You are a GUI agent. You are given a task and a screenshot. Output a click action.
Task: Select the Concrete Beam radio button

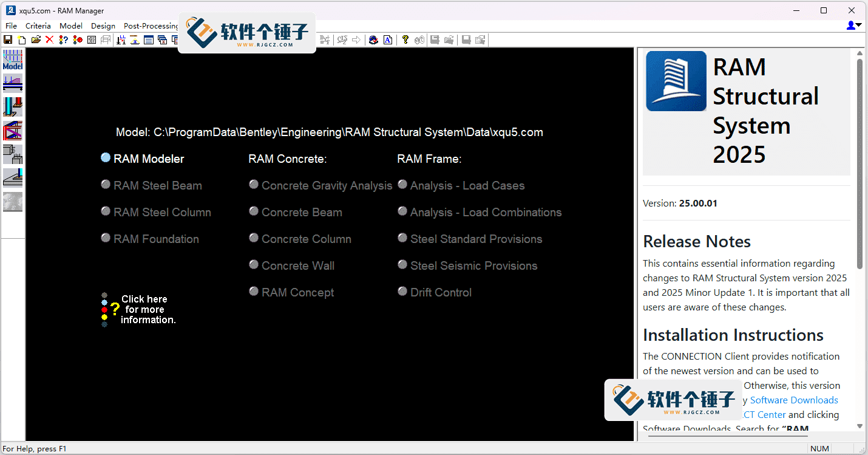coord(254,211)
